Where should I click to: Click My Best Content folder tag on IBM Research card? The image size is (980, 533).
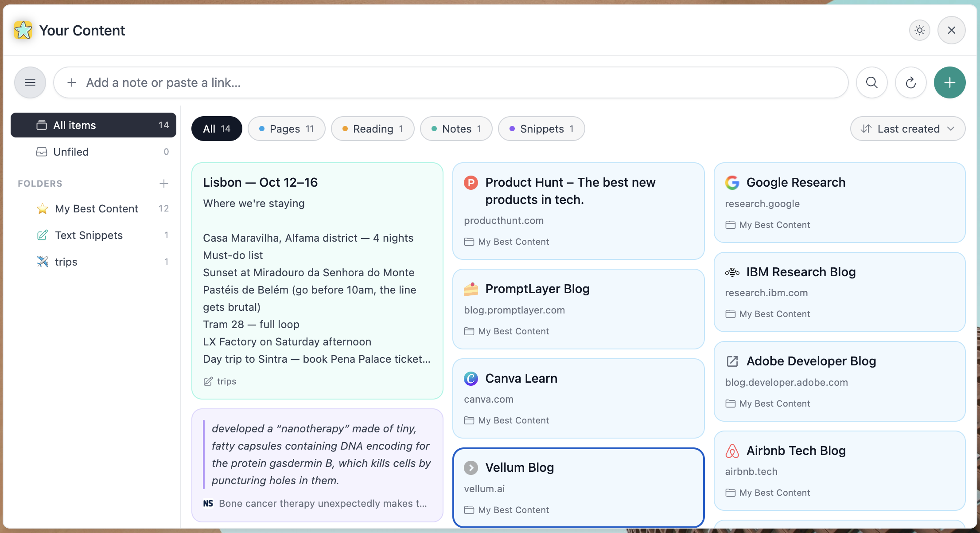(768, 314)
